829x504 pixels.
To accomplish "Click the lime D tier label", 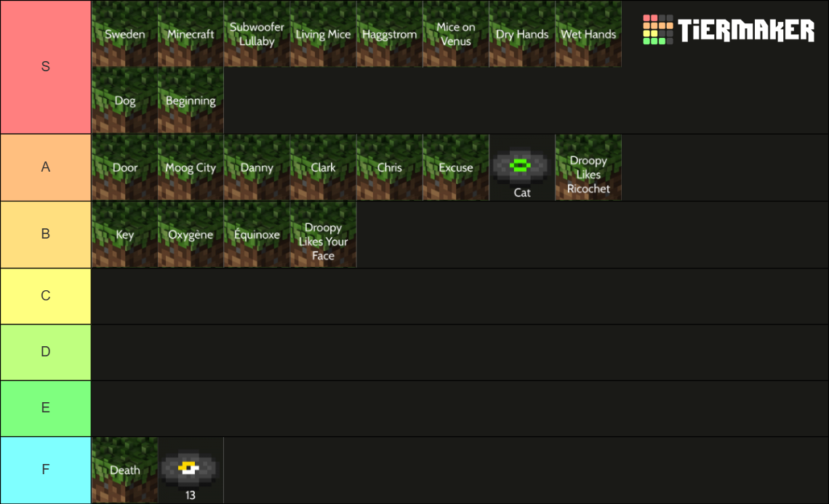I will tap(46, 352).
